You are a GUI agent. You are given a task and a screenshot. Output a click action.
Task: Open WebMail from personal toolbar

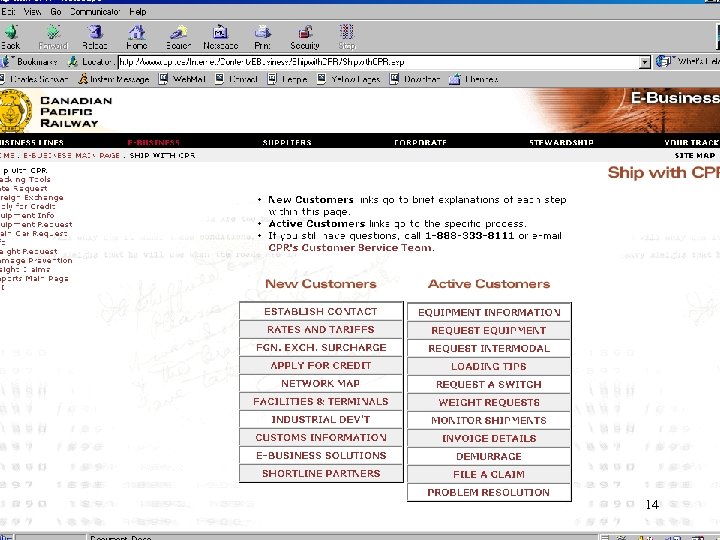182,79
